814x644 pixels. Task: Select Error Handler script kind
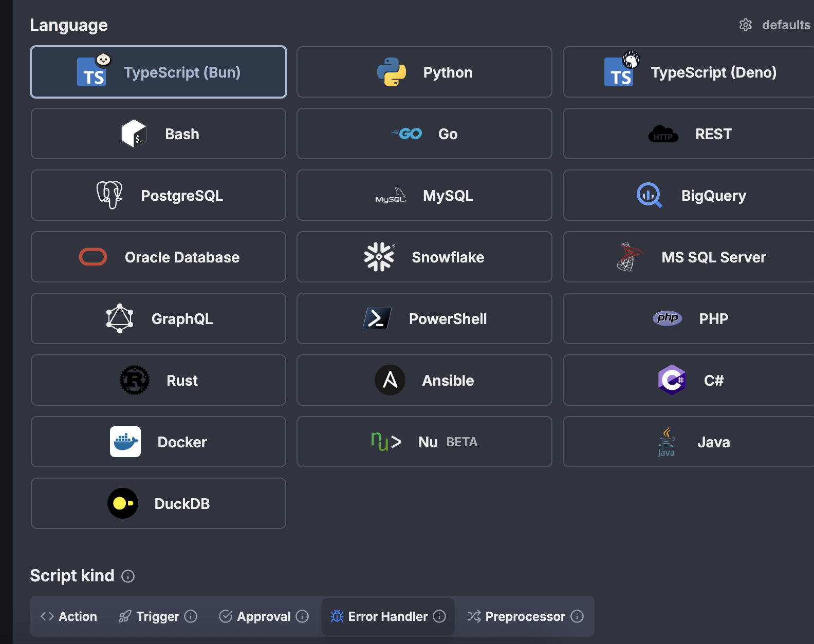click(388, 616)
